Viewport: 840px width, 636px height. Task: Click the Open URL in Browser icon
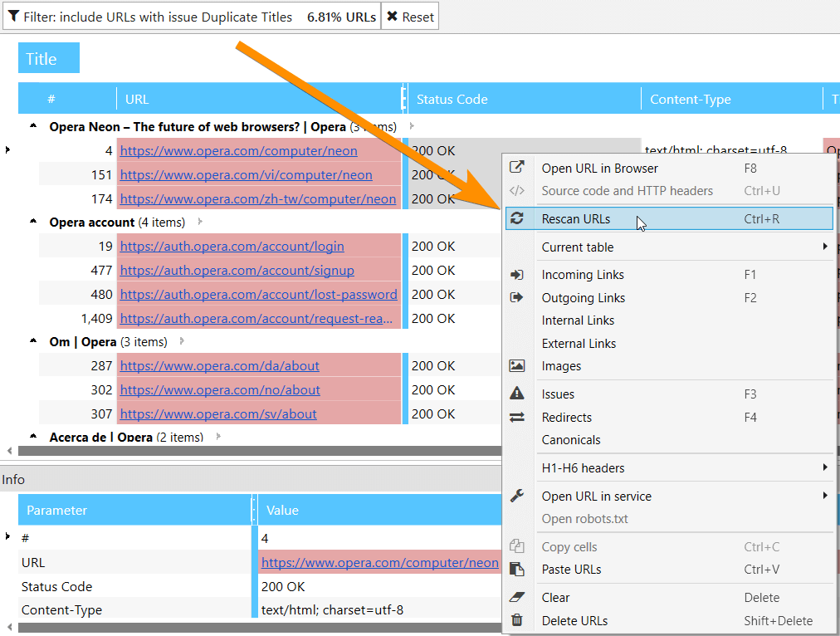[517, 167]
